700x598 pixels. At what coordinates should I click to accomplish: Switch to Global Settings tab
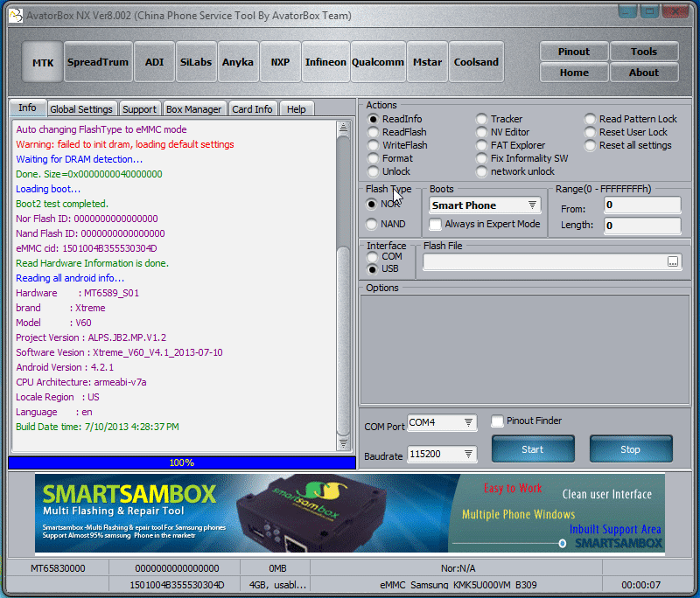click(81, 109)
